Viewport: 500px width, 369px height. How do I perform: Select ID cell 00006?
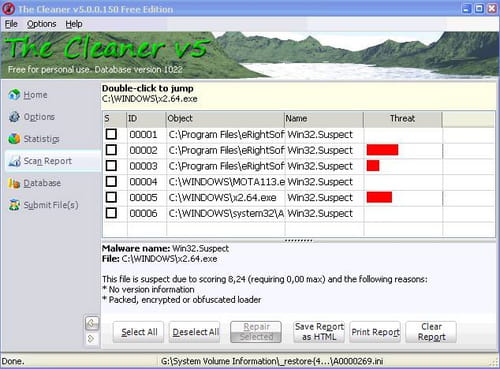[143, 213]
